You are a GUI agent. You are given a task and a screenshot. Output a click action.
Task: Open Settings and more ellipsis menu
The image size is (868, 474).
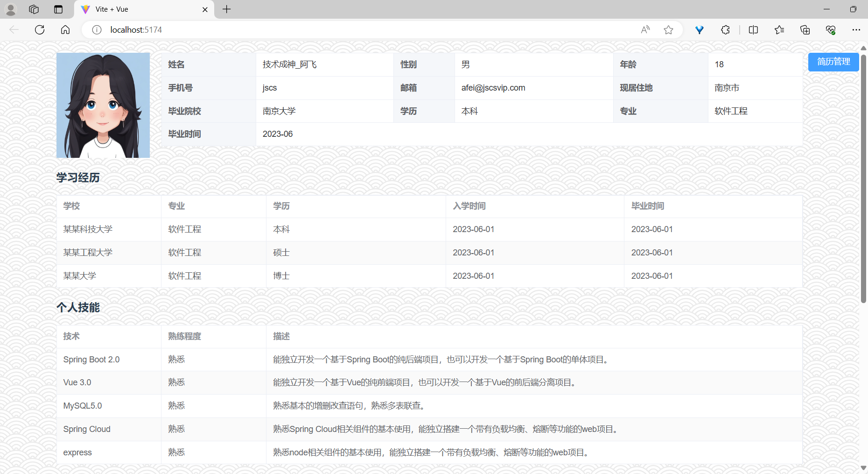[x=856, y=30]
